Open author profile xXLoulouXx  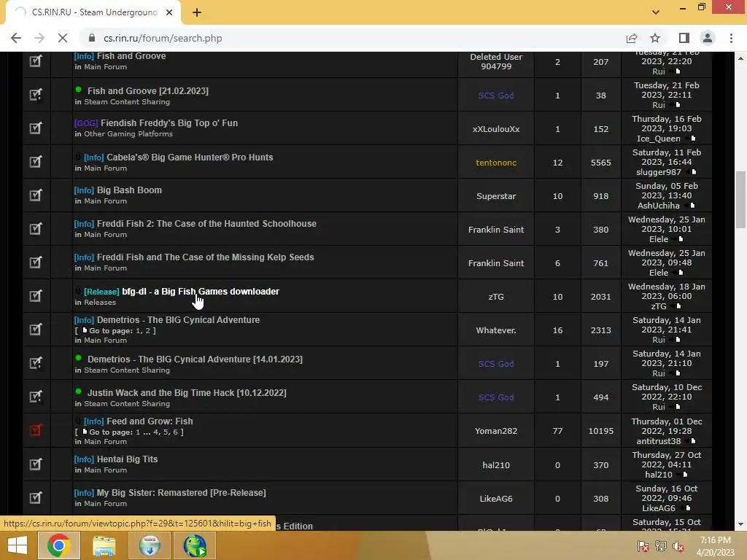point(496,129)
